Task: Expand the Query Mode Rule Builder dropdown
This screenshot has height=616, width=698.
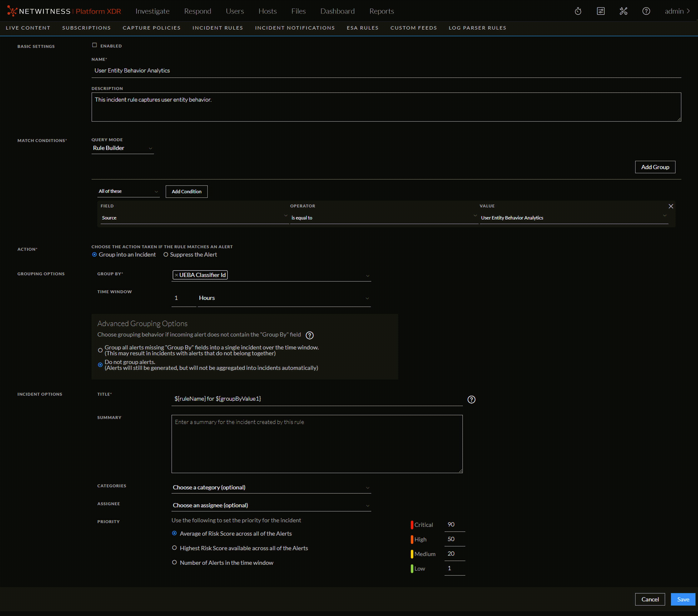Action: 122,148
